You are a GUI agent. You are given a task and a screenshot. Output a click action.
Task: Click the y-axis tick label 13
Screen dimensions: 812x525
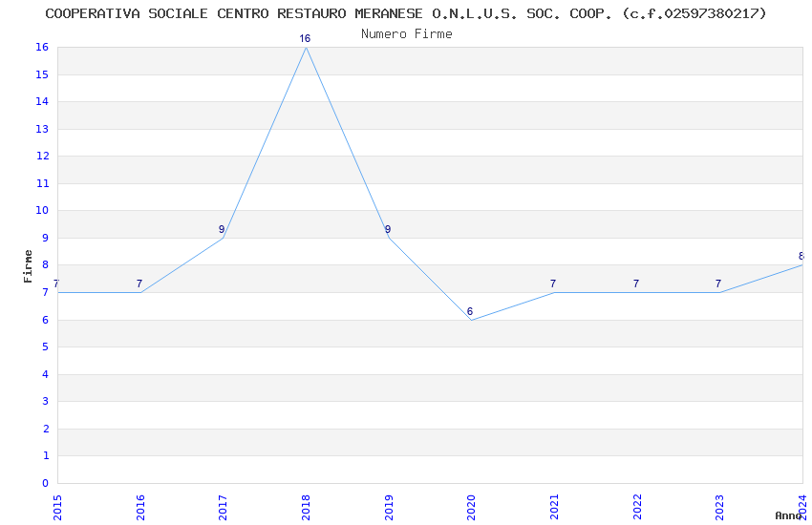point(42,129)
